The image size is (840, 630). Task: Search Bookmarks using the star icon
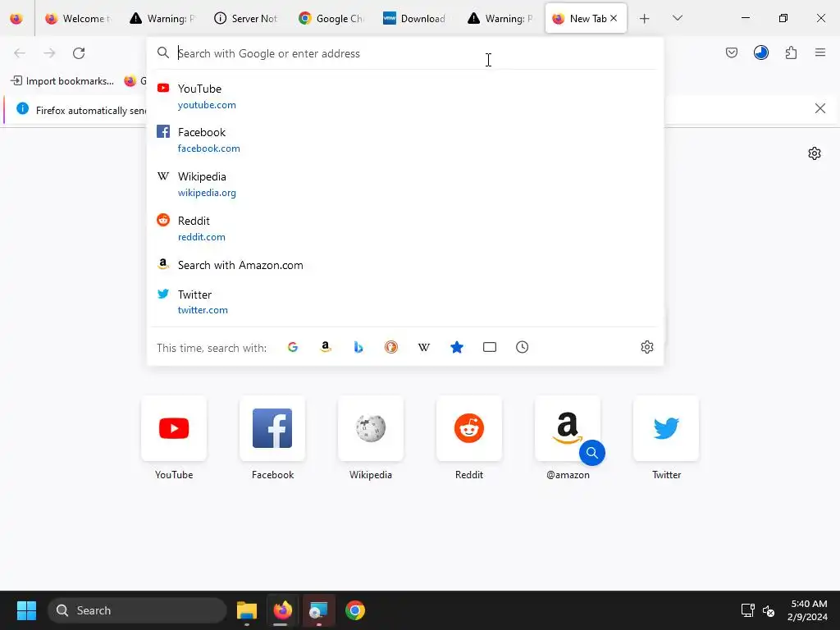pyautogui.click(x=456, y=347)
